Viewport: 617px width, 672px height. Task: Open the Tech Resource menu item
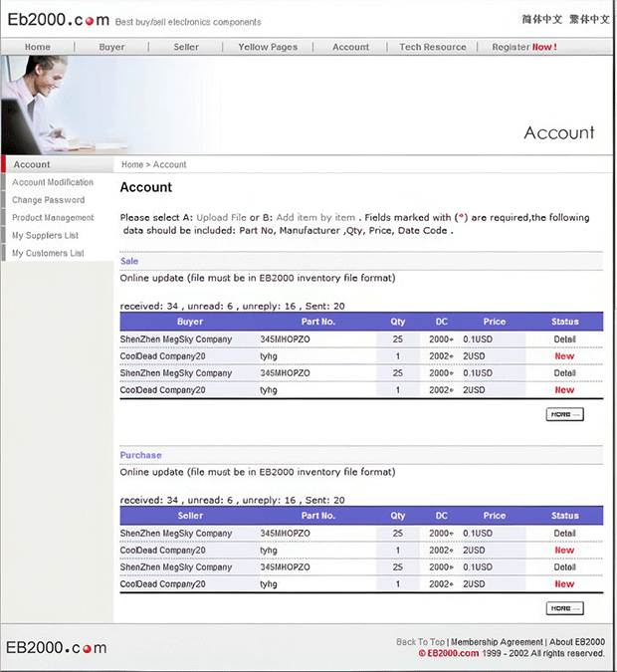pos(433,47)
